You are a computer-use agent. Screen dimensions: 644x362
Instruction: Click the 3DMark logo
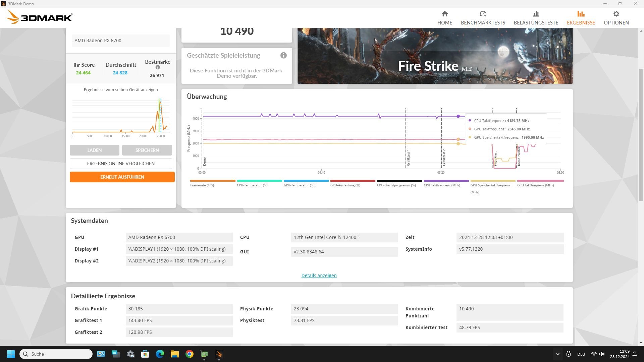point(40,17)
